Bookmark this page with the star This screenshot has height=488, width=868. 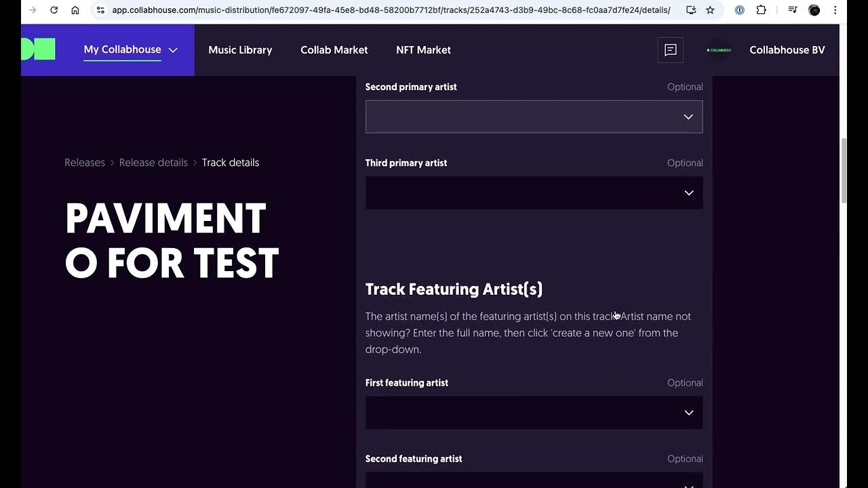710,10
